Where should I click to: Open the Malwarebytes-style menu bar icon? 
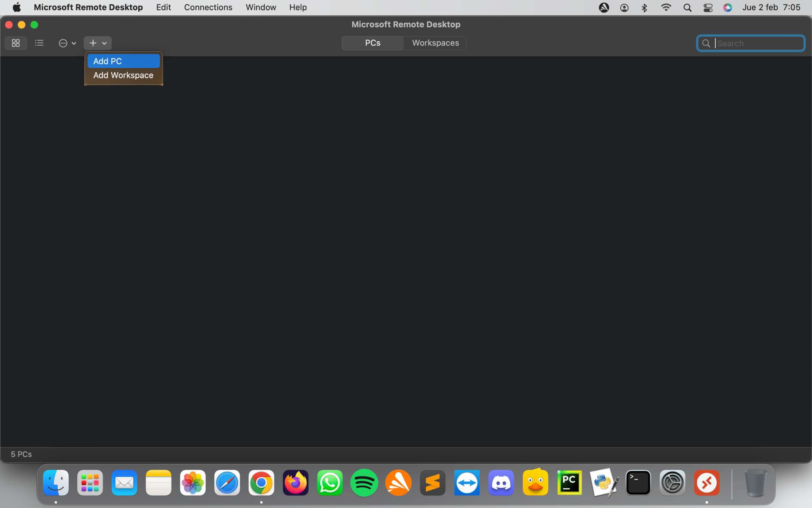click(x=604, y=7)
